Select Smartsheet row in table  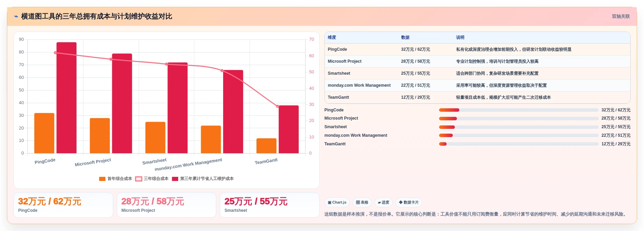(478, 73)
